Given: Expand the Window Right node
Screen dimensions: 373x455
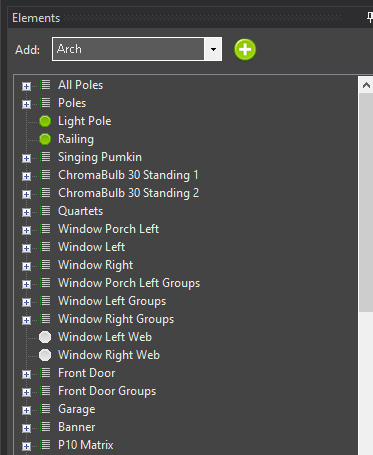Looking at the screenshot, I should 26,266.
